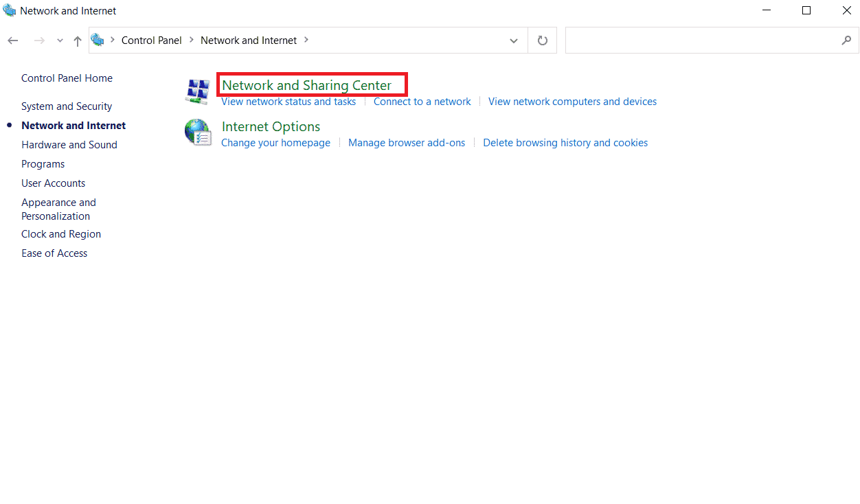The width and height of the screenshot is (860, 504).
Task: Click Delete browsing history and cookies
Action: pos(565,142)
